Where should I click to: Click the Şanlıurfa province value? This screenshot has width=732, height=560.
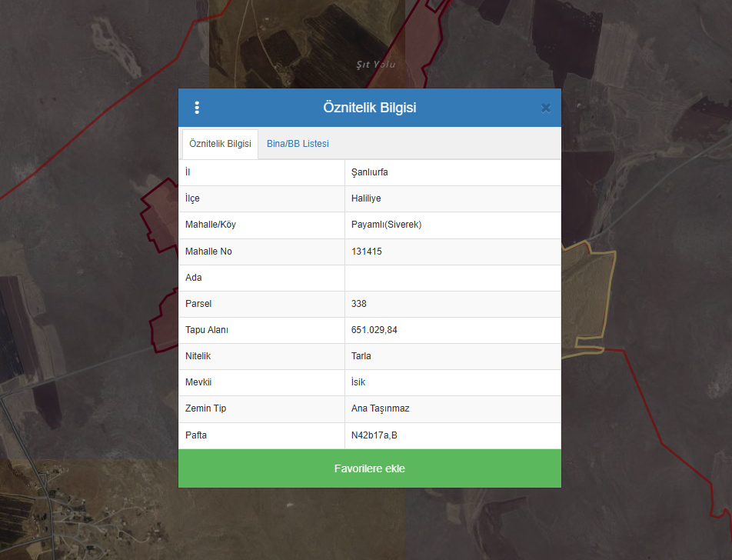[370, 172]
